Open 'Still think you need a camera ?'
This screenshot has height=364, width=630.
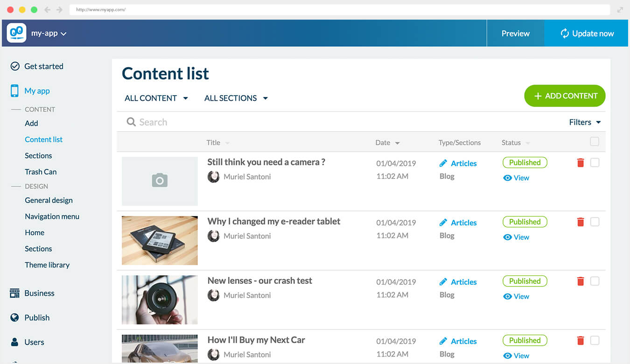pyautogui.click(x=266, y=162)
